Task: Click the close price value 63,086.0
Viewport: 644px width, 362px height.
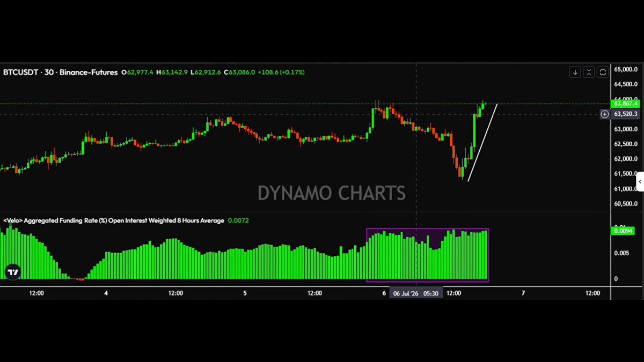Action: [242, 72]
